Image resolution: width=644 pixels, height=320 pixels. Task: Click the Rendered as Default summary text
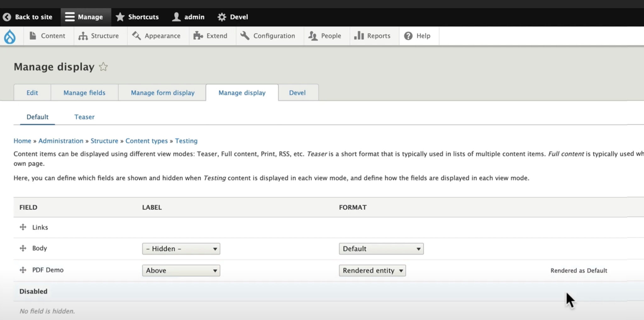pyautogui.click(x=579, y=271)
